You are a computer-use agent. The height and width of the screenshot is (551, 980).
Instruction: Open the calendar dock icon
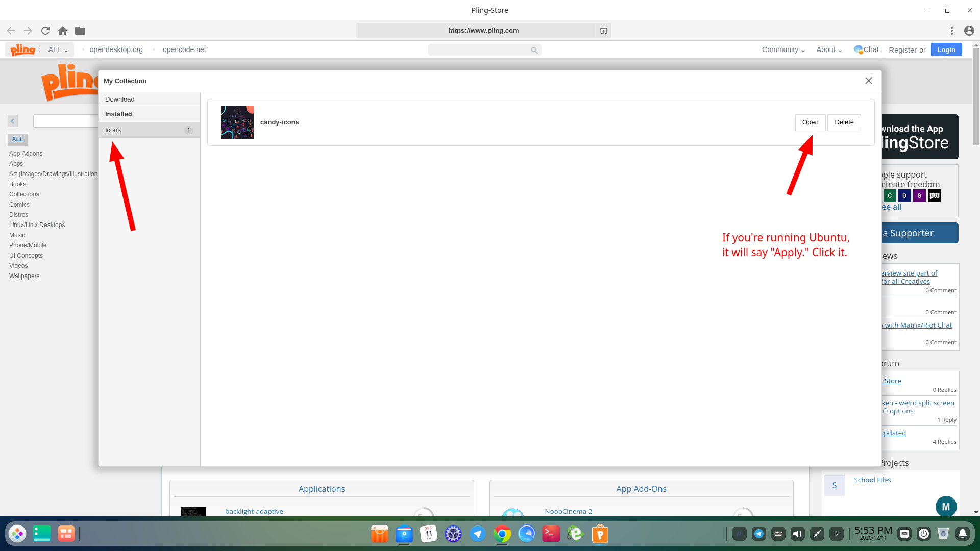pyautogui.click(x=429, y=534)
